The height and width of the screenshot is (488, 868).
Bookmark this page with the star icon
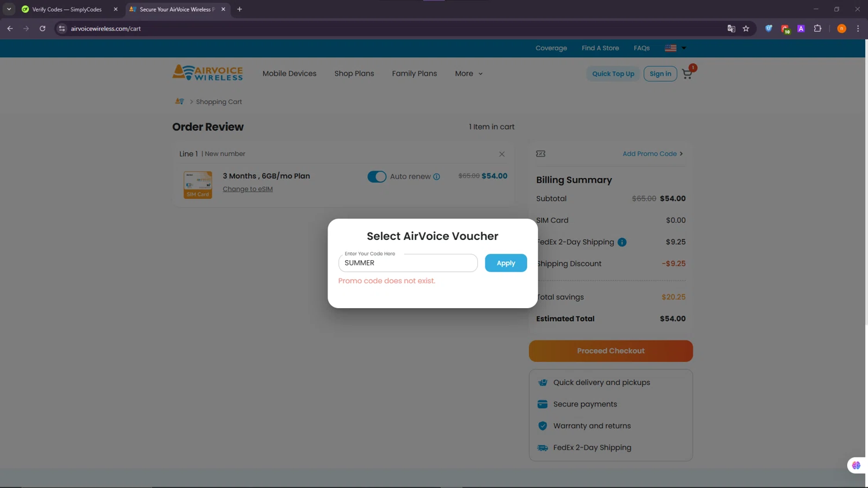pos(746,28)
